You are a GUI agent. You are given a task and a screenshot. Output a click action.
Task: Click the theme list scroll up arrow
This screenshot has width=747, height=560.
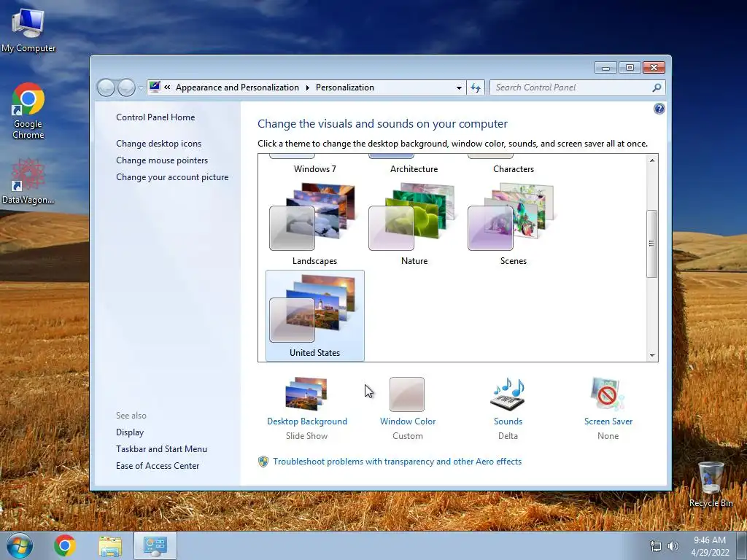[651, 160]
